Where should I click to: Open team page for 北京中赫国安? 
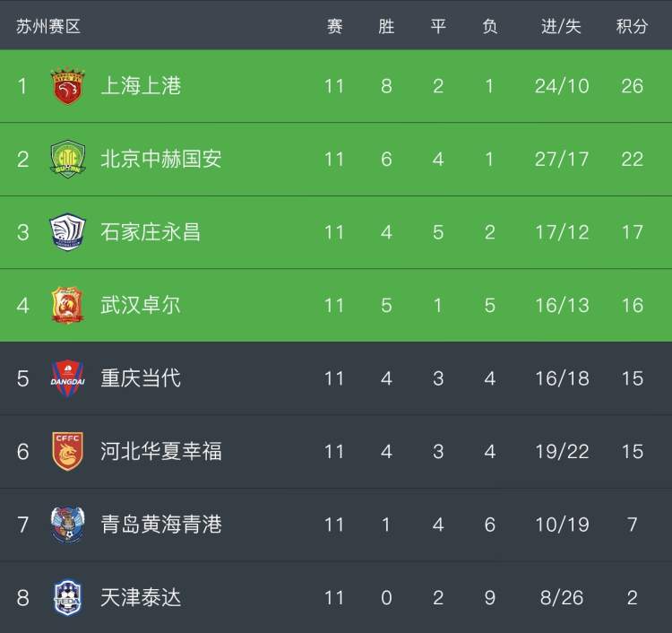click(161, 159)
